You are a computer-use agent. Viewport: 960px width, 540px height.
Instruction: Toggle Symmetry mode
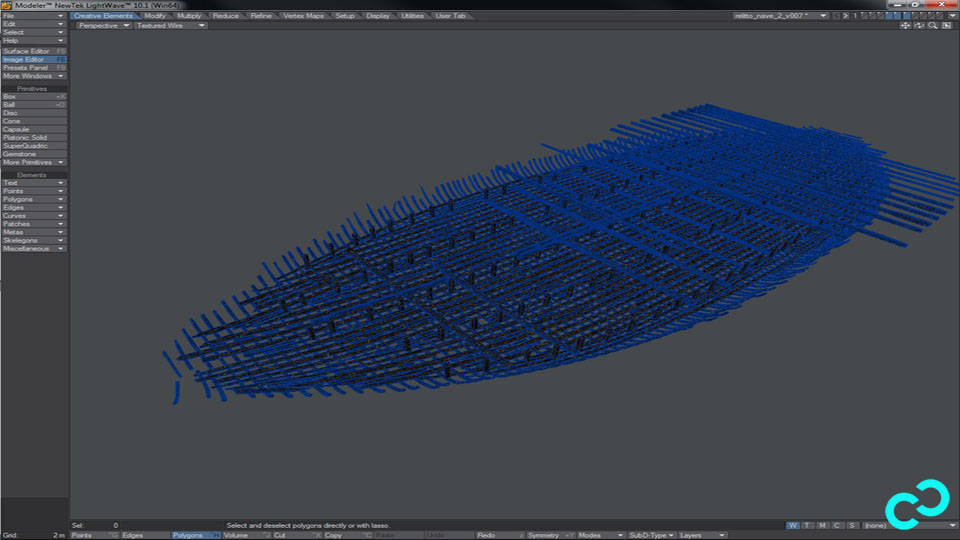550,535
